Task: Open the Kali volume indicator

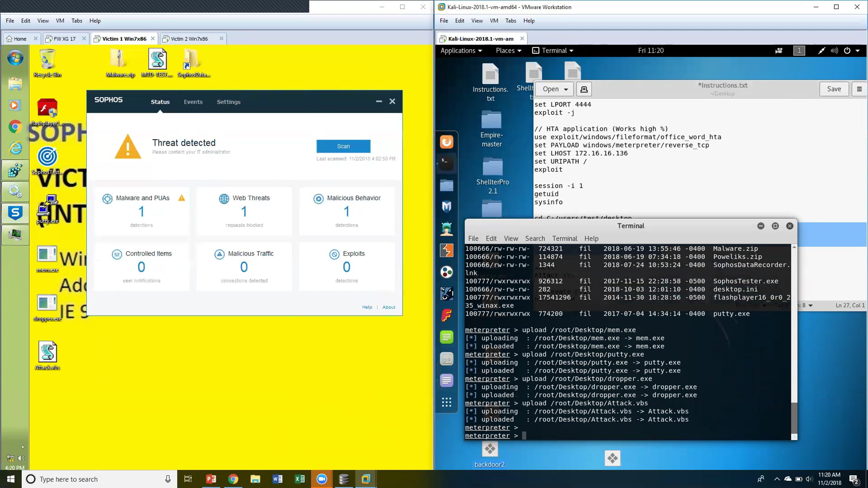Action: tap(834, 51)
